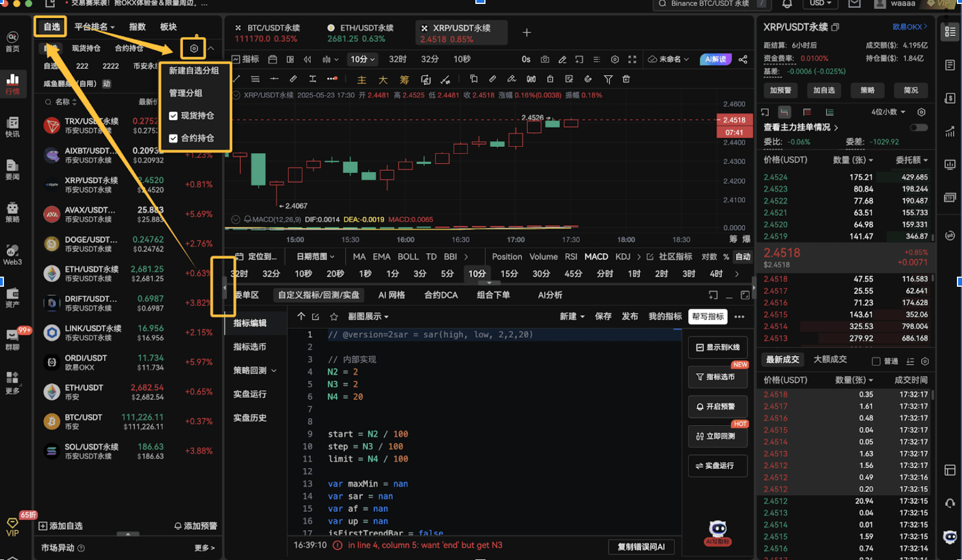962x560 pixels.
Task: Copy the XRP/USDT pair name icon
Action: 835,27
